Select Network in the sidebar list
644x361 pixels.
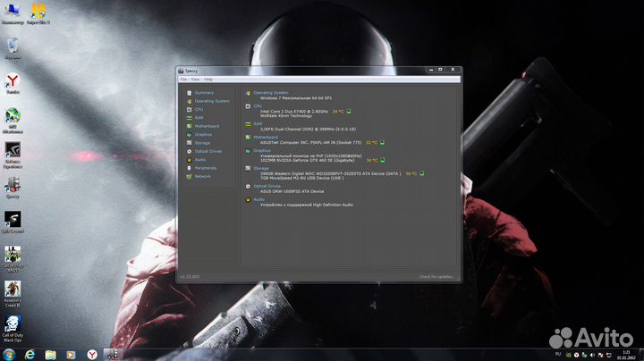click(x=202, y=176)
